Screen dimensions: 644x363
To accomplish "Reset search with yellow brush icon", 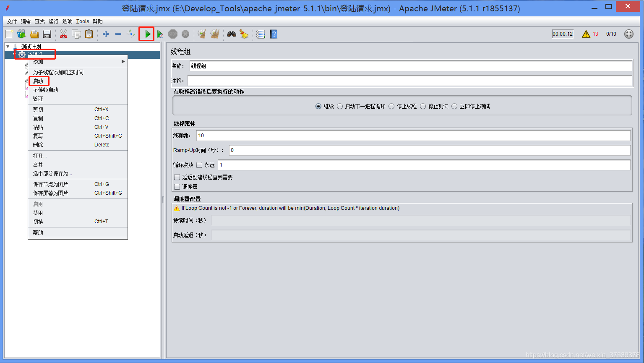I will pyautogui.click(x=244, y=34).
